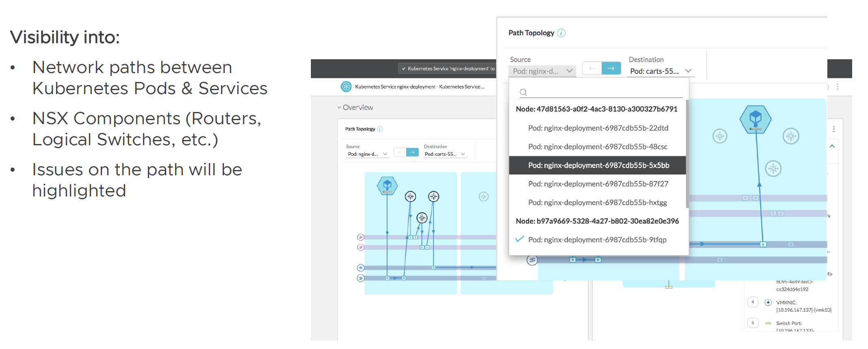This screenshot has width=868, height=349.
Task: Select pod nginx-deployment-6987cdb55b-5x5bb
Action: 598,165
